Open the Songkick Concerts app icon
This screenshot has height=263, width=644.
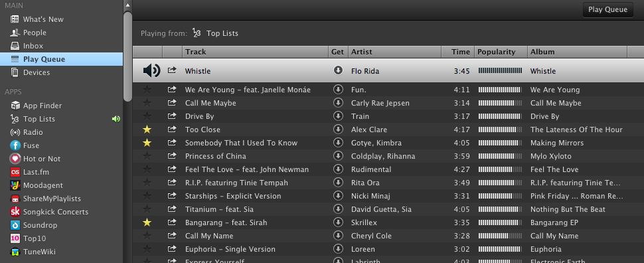coord(15,212)
